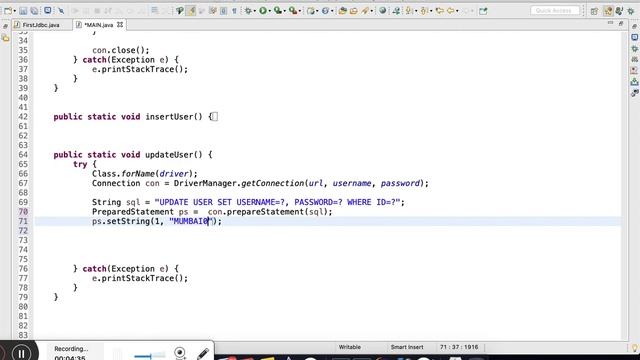Open the New dropdown arrow
Screen dimensions: 640x360
click(14, 11)
